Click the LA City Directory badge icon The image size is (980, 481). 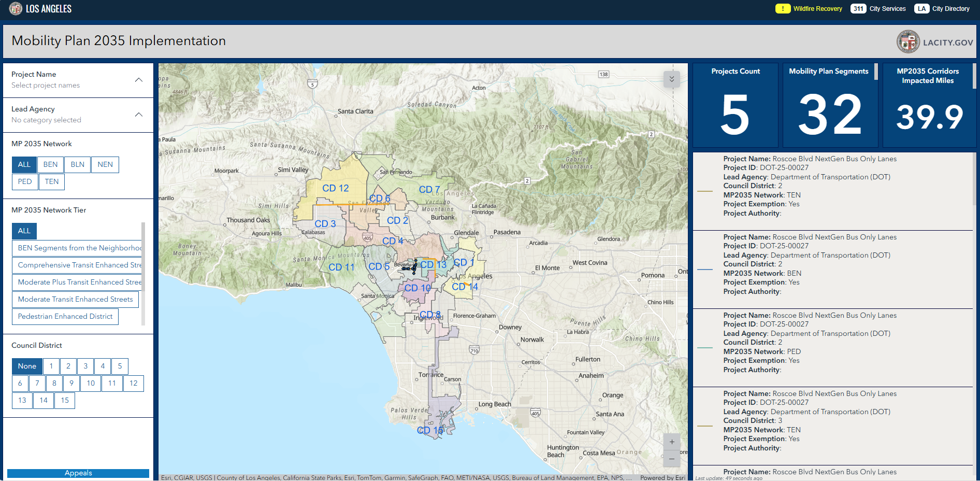point(921,9)
